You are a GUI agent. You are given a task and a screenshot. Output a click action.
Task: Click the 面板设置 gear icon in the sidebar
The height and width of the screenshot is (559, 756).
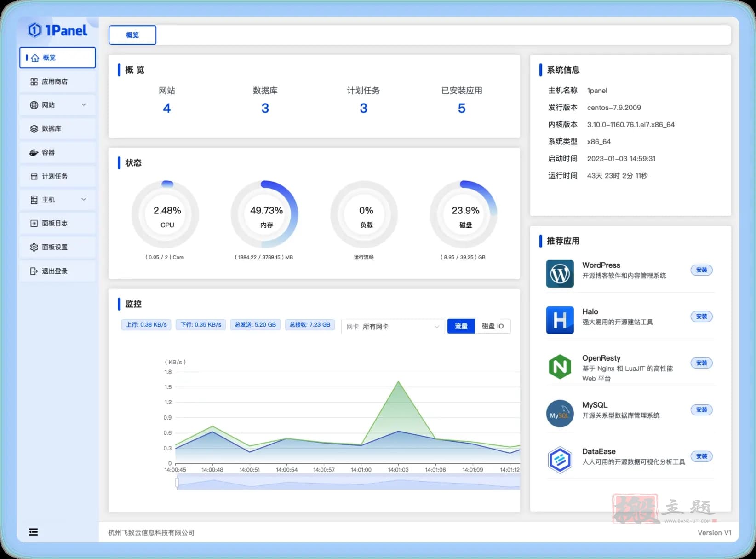click(34, 247)
